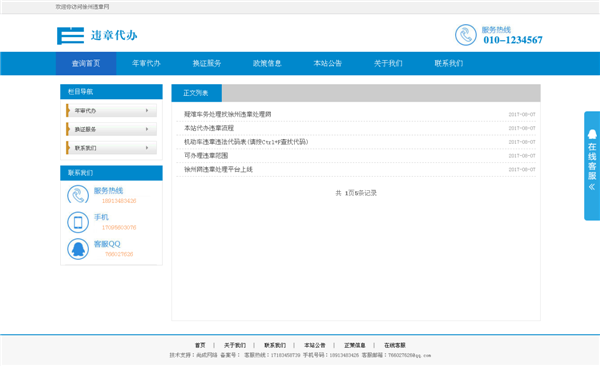Viewport: 600px width, 366px height.
Task: Open article 可办理违章范围
Action: pos(206,155)
